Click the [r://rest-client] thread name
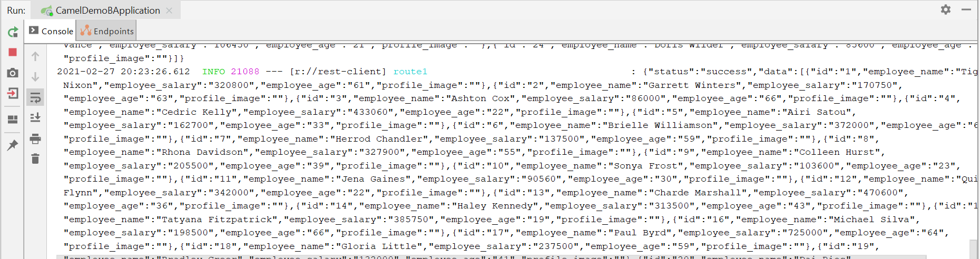This screenshot has height=259, width=980. pyautogui.click(x=338, y=72)
